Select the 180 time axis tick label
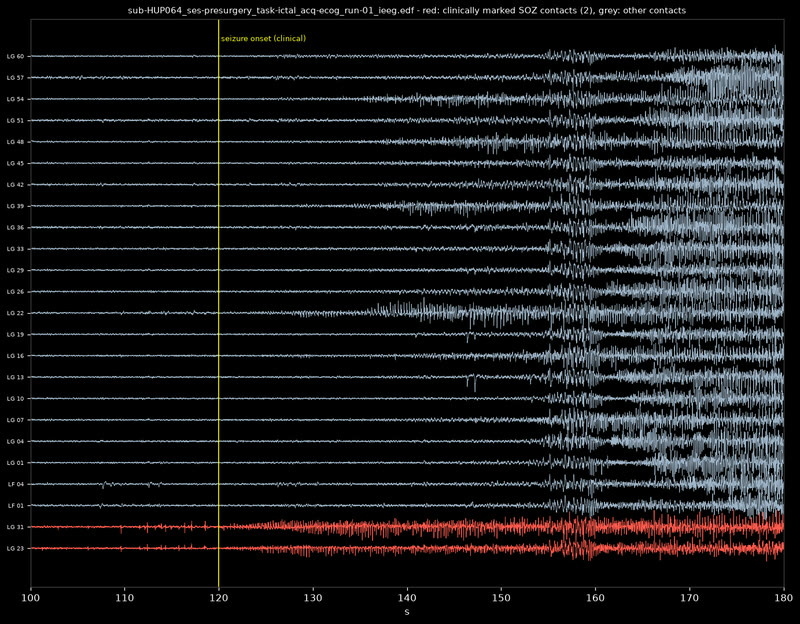Screen dimensions: 800x624 coord(784,597)
